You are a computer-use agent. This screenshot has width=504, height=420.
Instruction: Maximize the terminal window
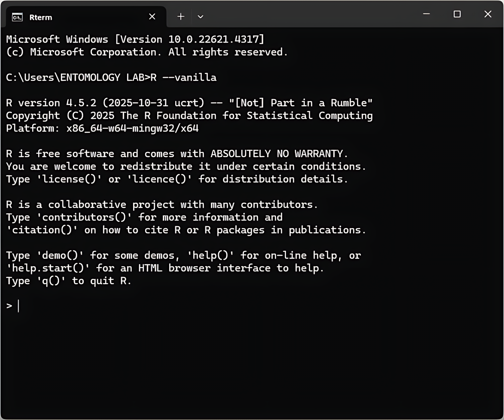pyautogui.click(x=457, y=14)
